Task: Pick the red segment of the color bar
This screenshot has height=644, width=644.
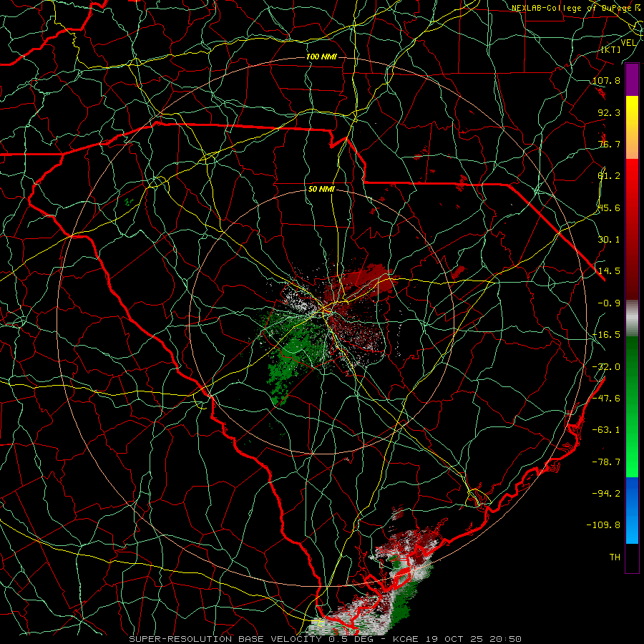Action: 632,229
